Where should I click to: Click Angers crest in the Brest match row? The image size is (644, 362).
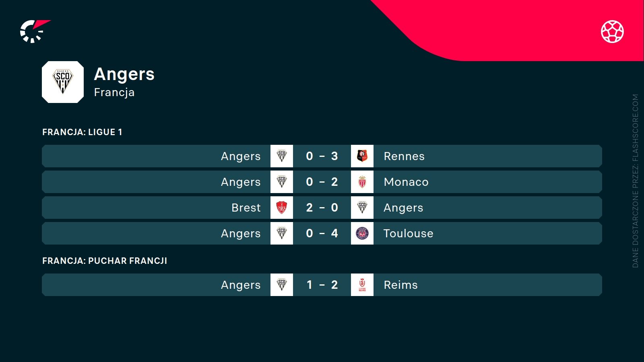point(362,208)
